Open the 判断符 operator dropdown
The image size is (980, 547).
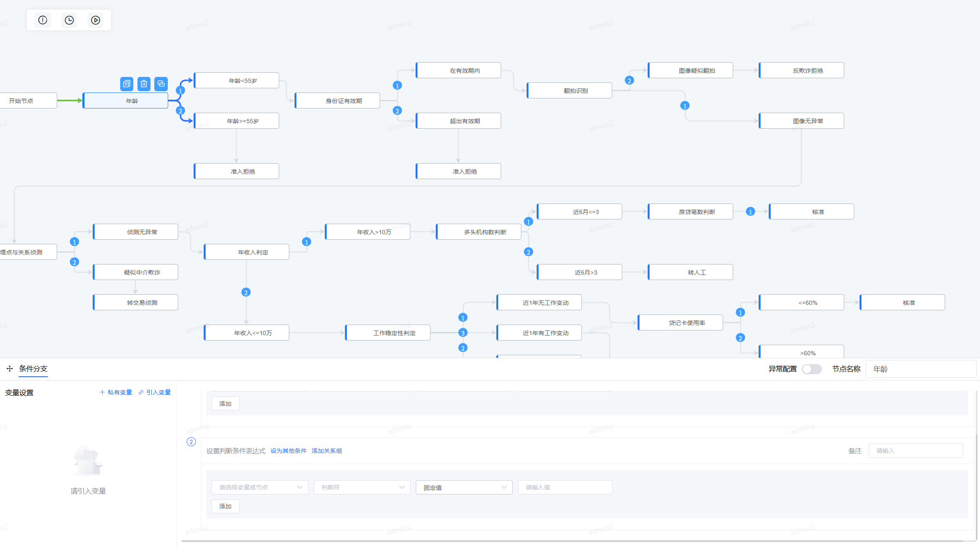click(x=362, y=487)
